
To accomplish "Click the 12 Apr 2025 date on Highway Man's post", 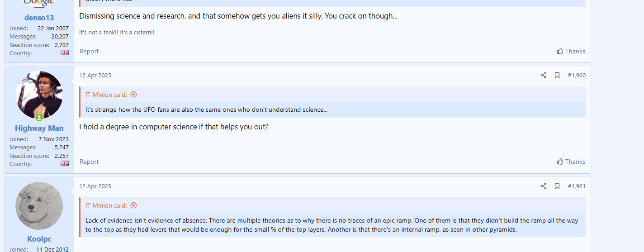I will 95,75.
